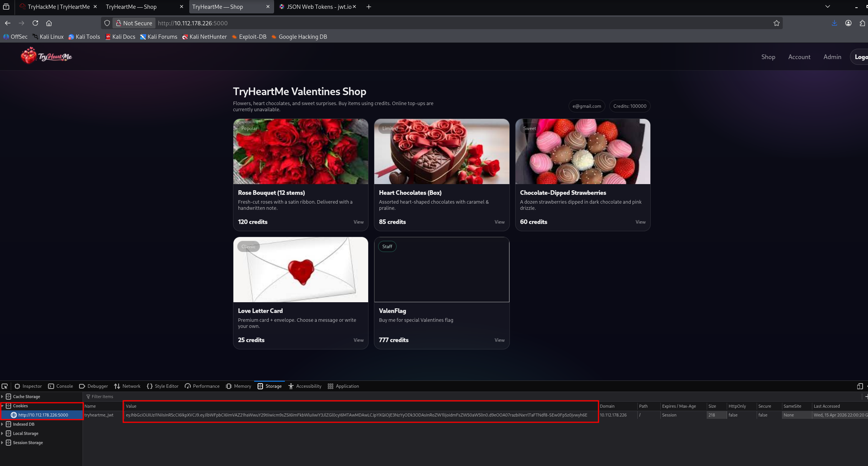
Task: Open the Console panel
Action: click(x=60, y=386)
